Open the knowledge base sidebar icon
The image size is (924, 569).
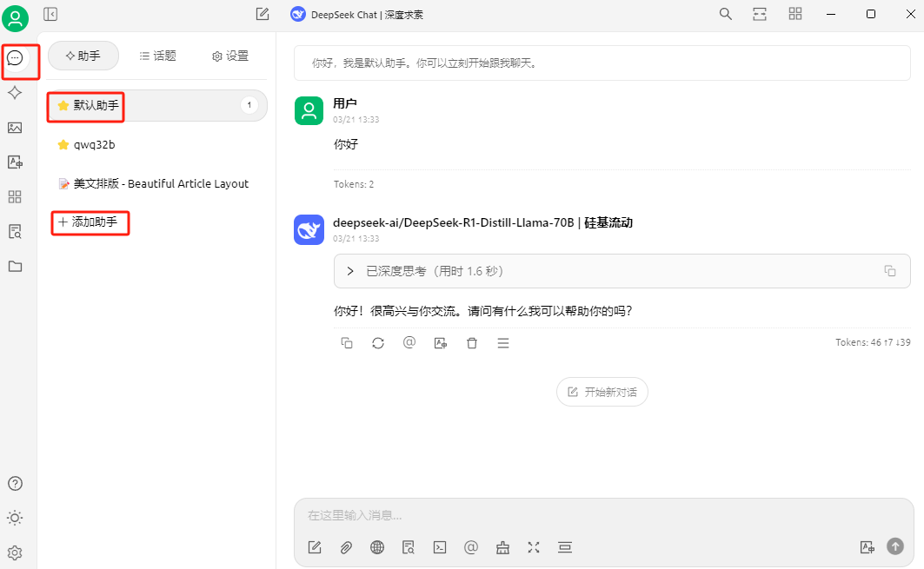click(15, 231)
